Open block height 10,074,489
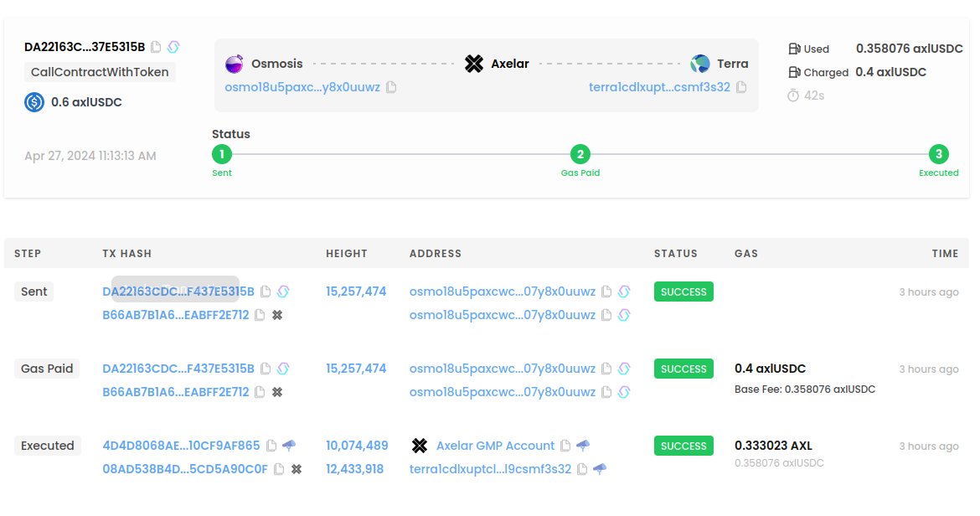Screen dimensions: 980x516 [357, 446]
